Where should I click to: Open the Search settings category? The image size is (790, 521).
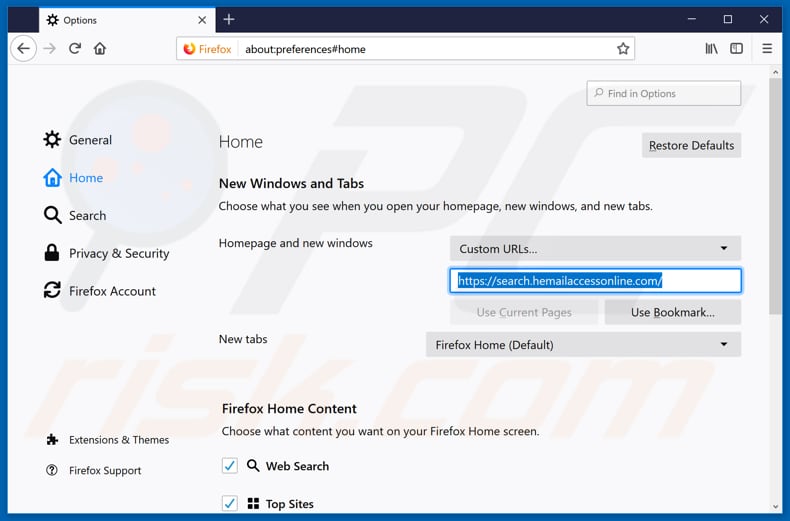[75, 215]
